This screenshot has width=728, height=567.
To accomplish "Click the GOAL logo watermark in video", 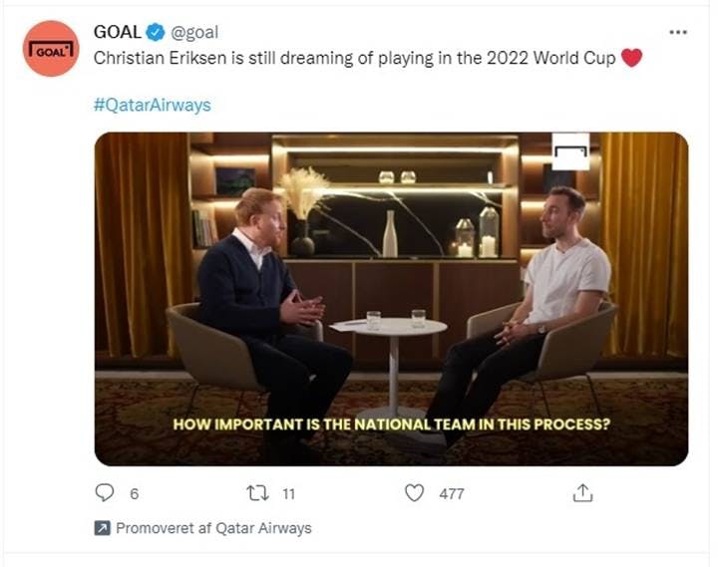I will point(570,150).
